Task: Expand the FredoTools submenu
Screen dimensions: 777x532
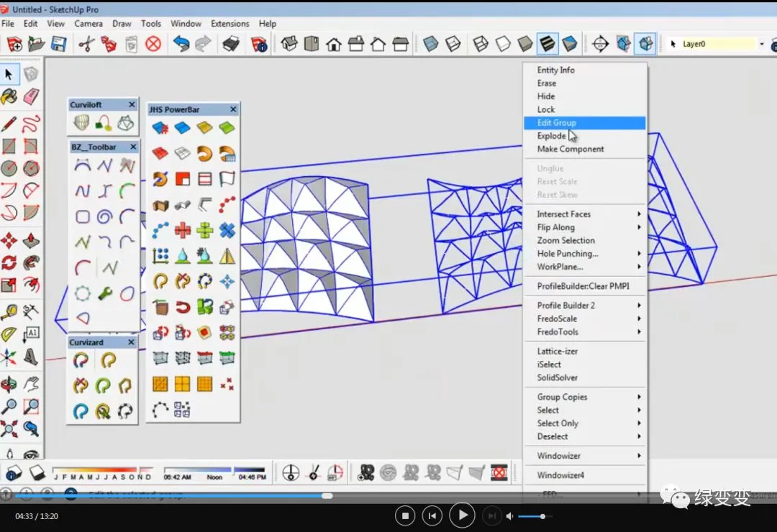Action: [585, 332]
